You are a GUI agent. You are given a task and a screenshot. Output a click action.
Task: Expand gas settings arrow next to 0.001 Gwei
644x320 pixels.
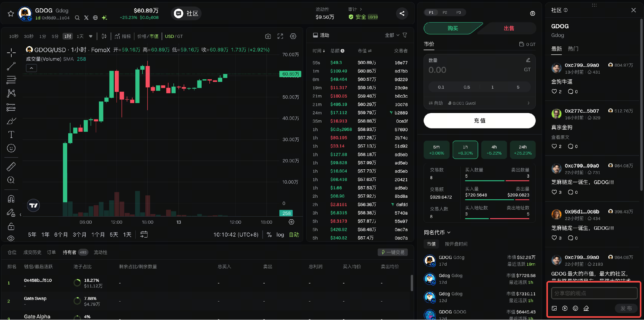click(x=529, y=103)
